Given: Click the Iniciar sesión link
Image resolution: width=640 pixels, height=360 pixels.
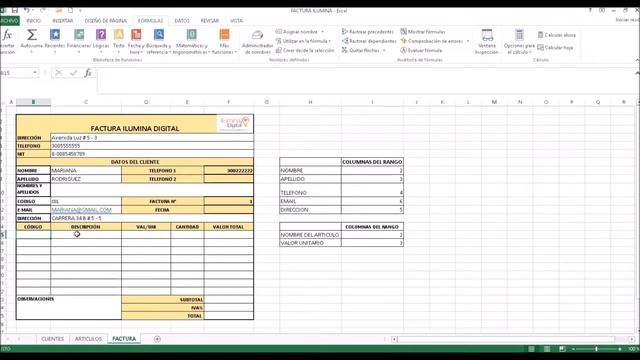Looking at the screenshot, I should pos(627,20).
